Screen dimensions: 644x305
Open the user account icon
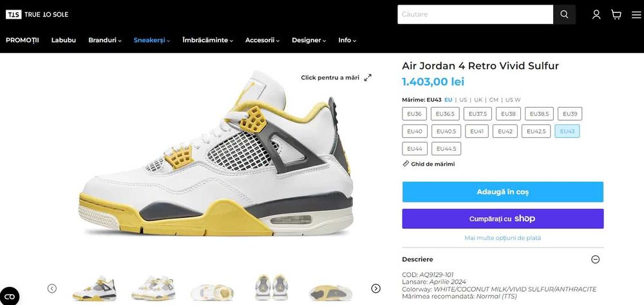tap(596, 14)
